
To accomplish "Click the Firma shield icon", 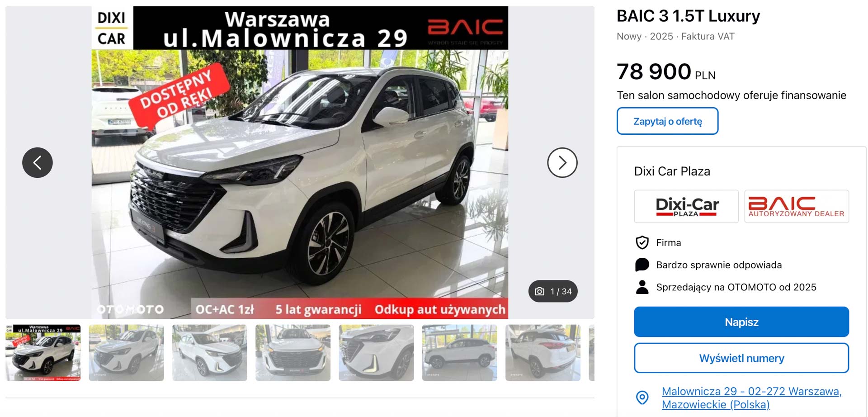I will (x=642, y=242).
